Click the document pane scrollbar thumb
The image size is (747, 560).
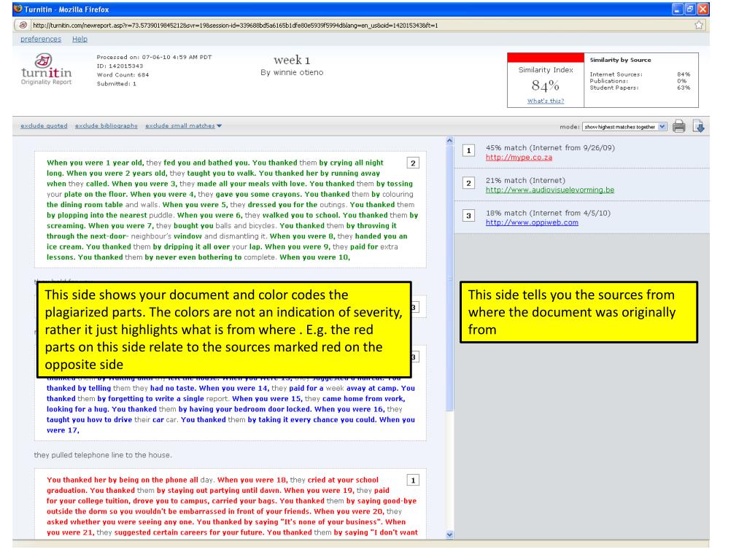(449, 278)
